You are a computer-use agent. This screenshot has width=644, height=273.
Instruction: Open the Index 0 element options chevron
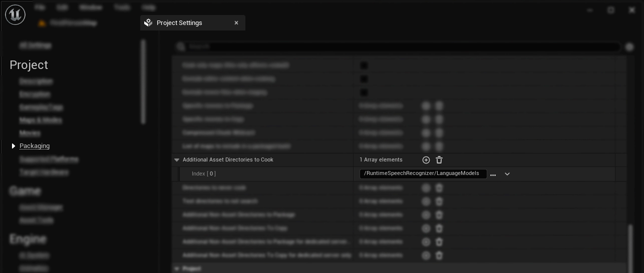[507, 174]
